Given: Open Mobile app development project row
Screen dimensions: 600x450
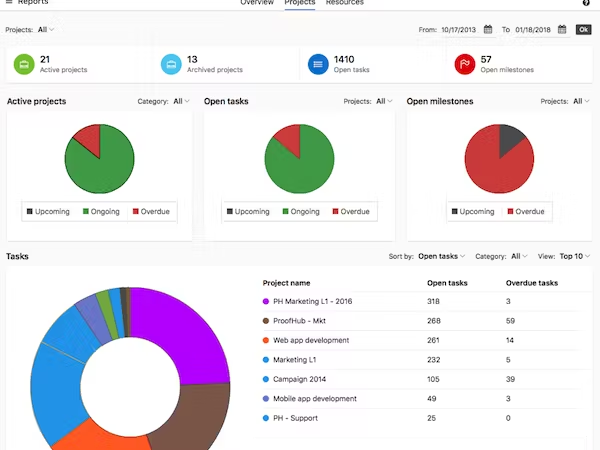Looking at the screenshot, I should point(423,399).
